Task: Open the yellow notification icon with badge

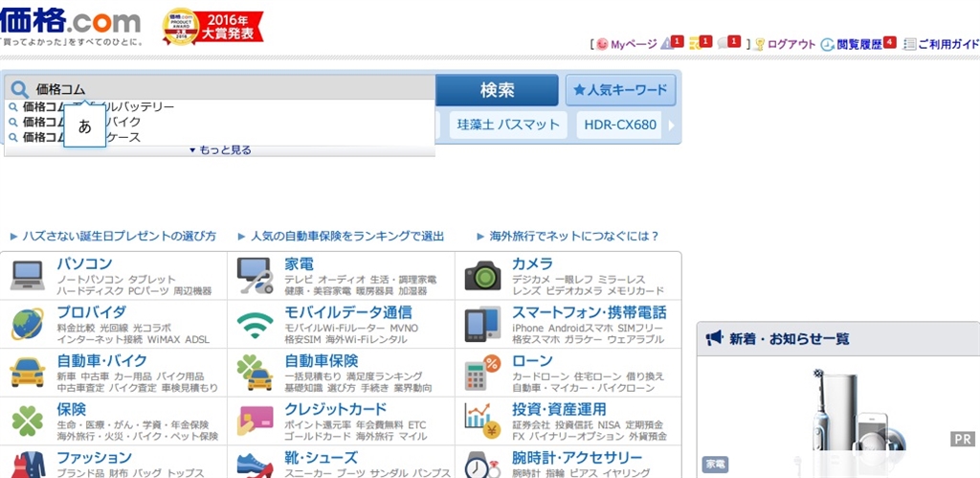Action: 701,42
